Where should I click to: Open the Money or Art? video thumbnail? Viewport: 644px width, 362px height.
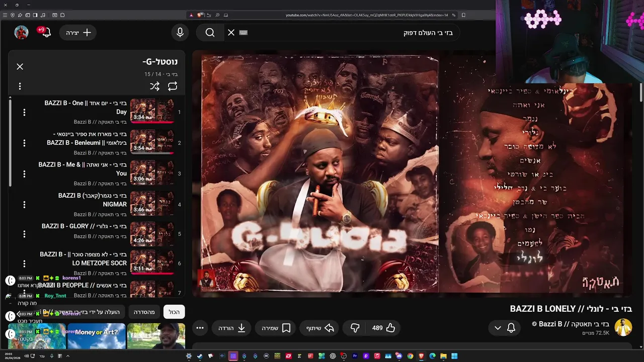click(x=97, y=336)
